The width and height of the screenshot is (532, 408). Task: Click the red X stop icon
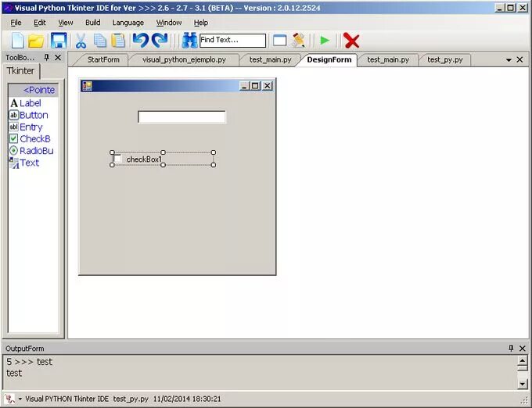click(x=351, y=41)
